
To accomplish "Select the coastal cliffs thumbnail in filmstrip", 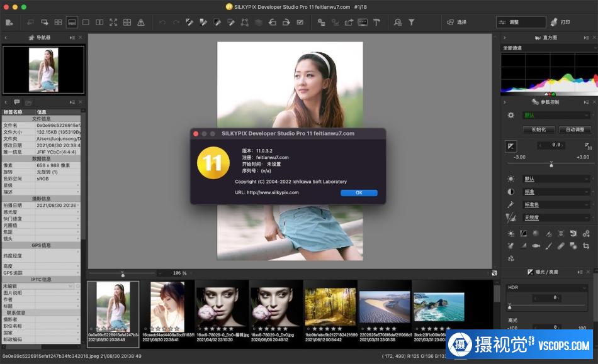I will tap(439, 307).
